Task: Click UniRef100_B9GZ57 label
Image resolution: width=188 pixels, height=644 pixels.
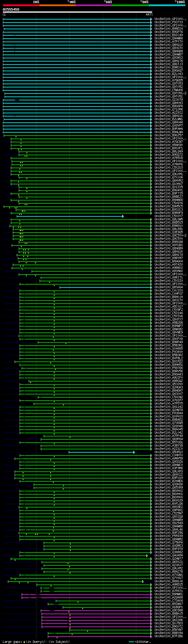Action: (169, 135)
